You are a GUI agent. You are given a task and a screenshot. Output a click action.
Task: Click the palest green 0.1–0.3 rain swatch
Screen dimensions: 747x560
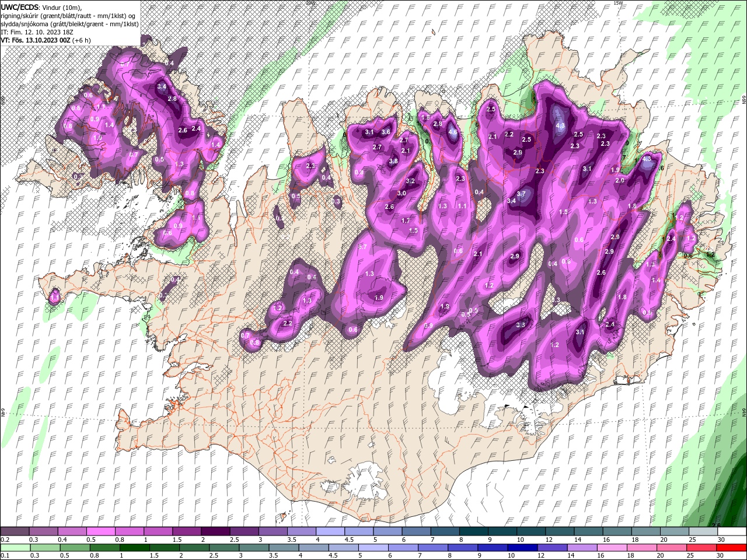[15, 548]
